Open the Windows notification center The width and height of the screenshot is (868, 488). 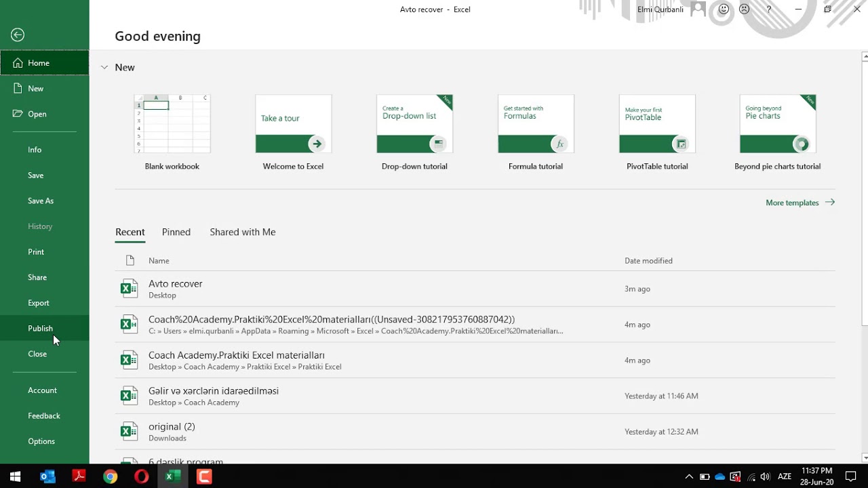click(x=851, y=476)
